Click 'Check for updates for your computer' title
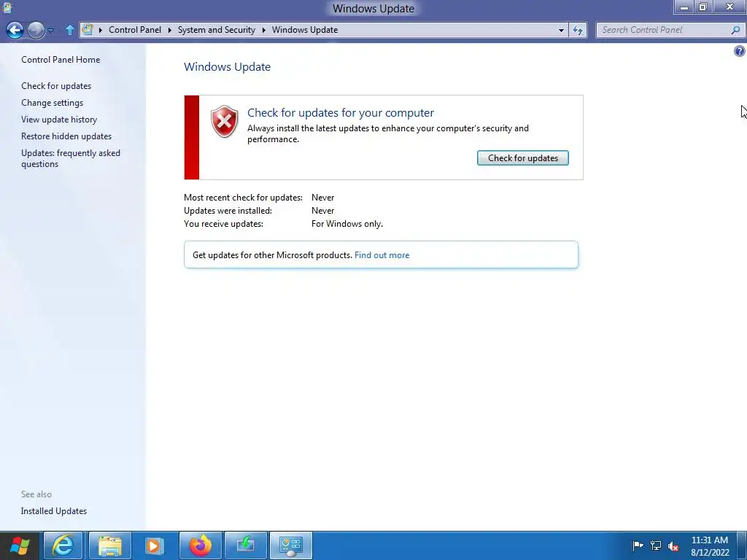The width and height of the screenshot is (747, 560). click(x=341, y=112)
